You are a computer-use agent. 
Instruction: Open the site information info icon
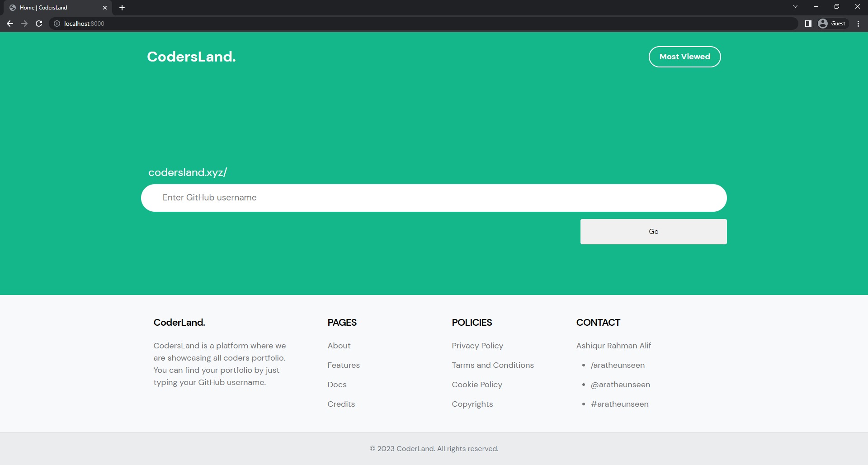pyautogui.click(x=57, y=24)
